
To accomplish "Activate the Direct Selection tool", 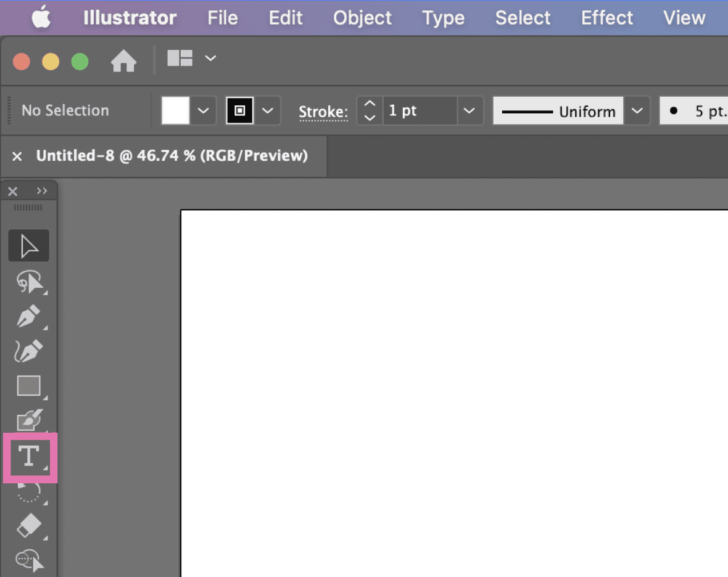I will click(28, 282).
